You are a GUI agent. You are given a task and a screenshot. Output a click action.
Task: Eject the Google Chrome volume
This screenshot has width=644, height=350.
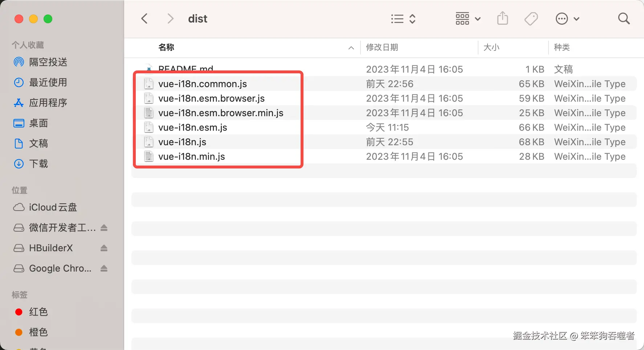point(104,268)
